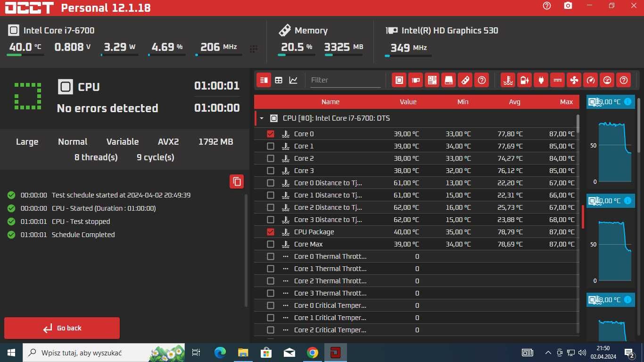Check the Core 3 Thermal Throttling checkbox

pos(270,293)
